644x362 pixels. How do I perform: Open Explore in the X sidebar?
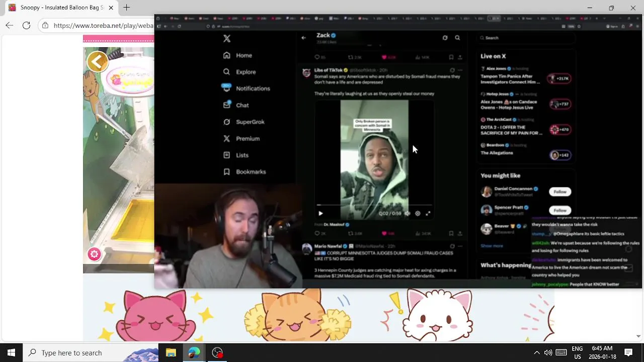(x=239, y=72)
